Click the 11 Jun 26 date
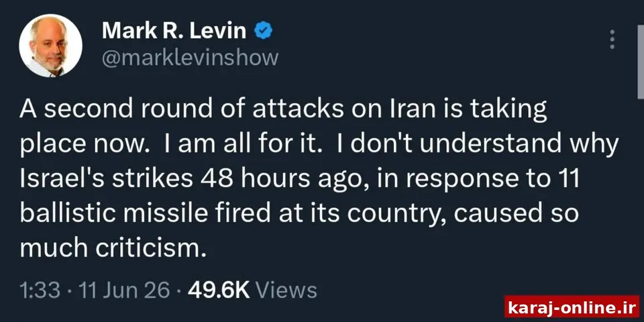Image resolution: width=644 pixels, height=322 pixels. (124, 290)
